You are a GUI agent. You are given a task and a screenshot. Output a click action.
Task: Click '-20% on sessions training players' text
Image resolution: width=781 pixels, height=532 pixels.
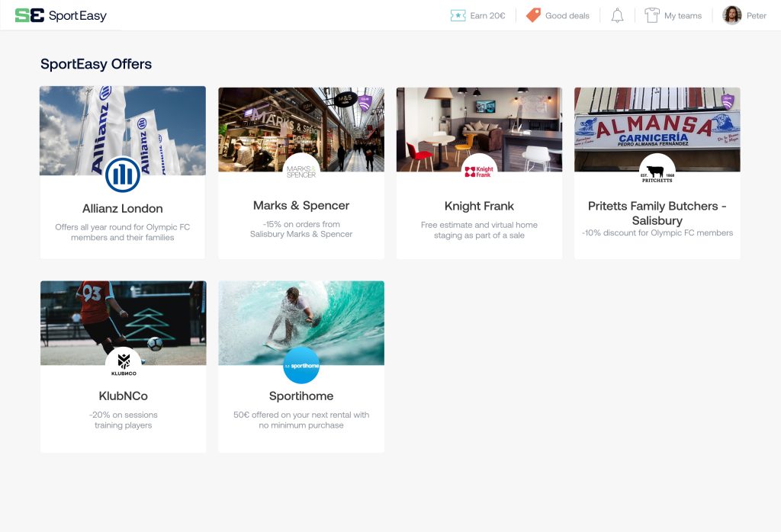(x=124, y=420)
